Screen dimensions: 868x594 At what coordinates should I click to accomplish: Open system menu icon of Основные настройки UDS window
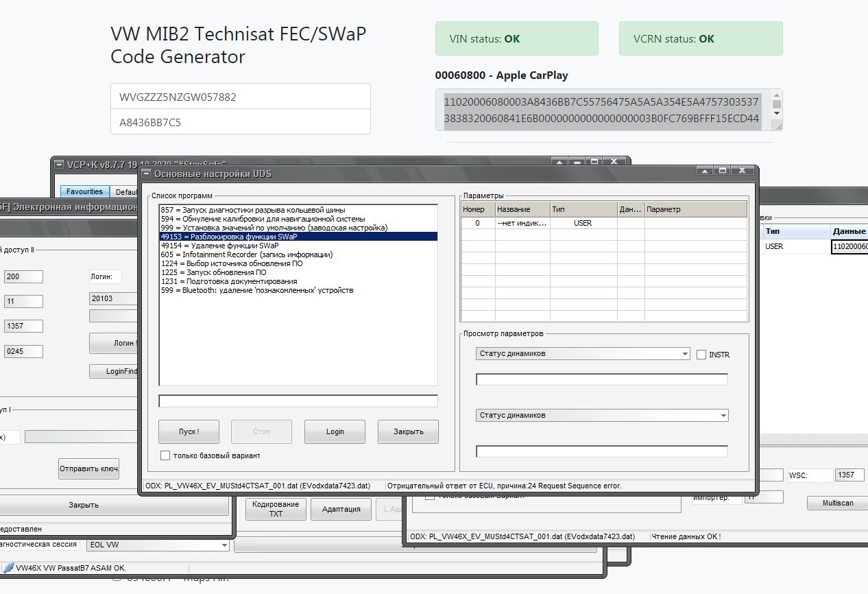click(x=146, y=174)
